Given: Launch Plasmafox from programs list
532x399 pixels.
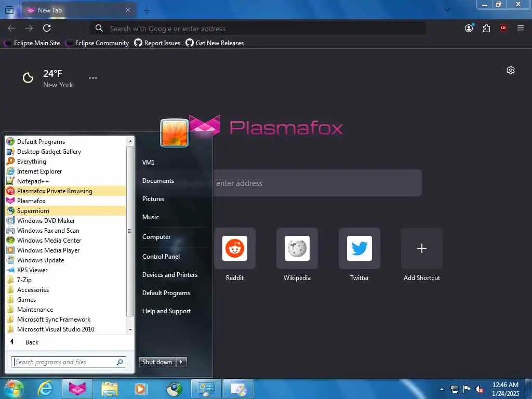Looking at the screenshot, I should tap(66, 201).
